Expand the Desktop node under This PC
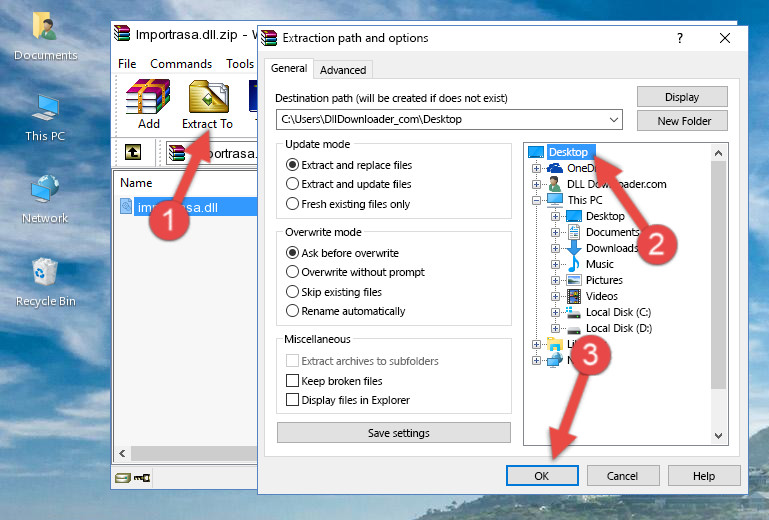 pos(555,216)
